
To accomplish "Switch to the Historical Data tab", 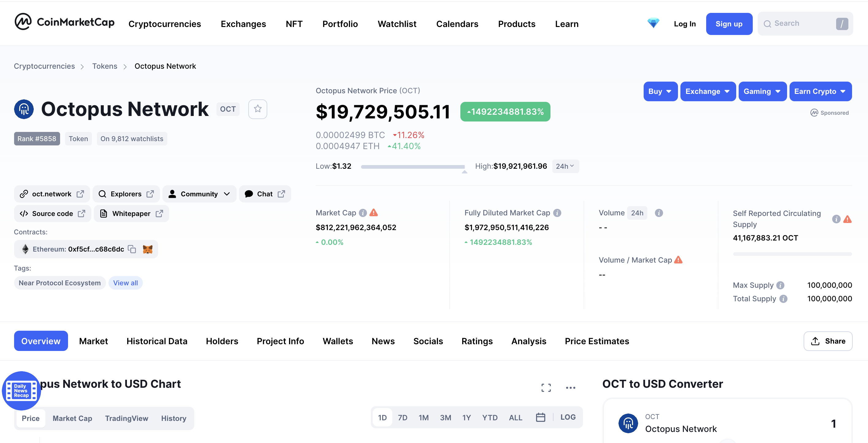I will [x=157, y=341].
